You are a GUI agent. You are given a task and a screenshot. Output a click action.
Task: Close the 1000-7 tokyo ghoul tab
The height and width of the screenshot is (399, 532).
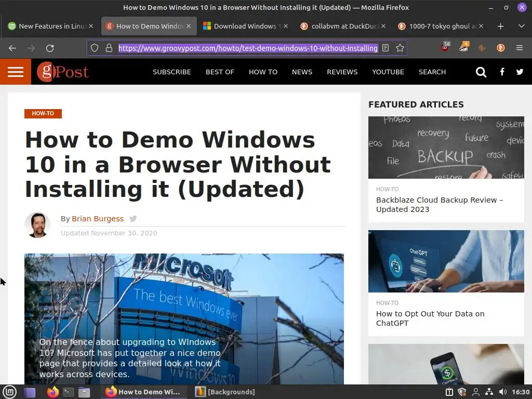481,26
